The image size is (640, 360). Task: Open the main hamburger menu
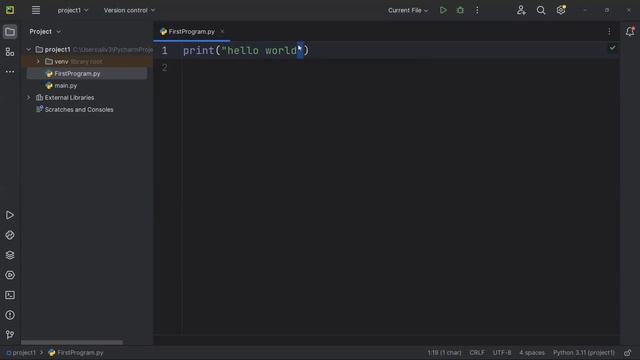click(x=36, y=10)
